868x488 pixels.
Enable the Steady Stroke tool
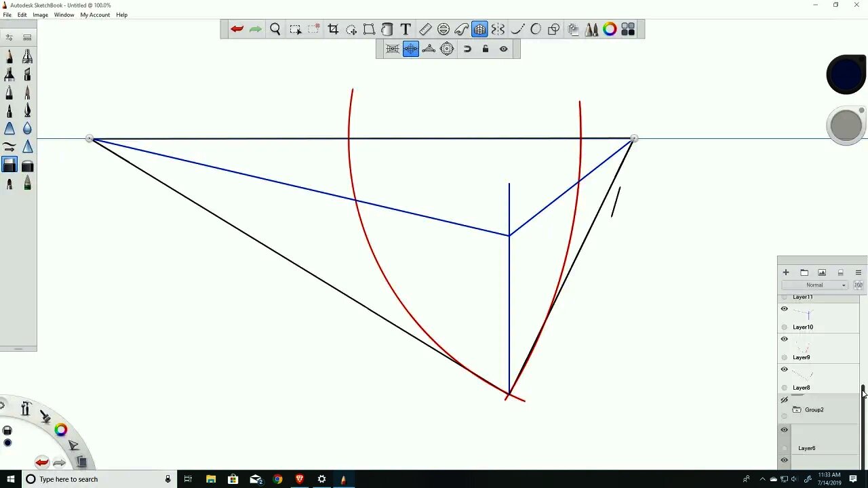click(517, 29)
